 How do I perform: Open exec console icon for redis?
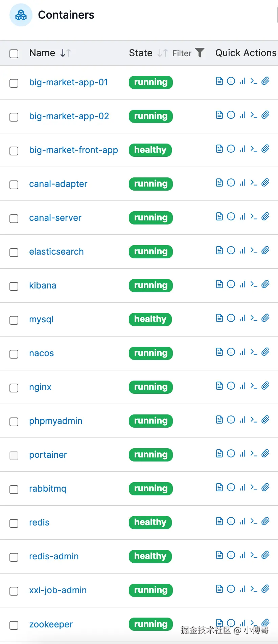pyautogui.click(x=254, y=521)
